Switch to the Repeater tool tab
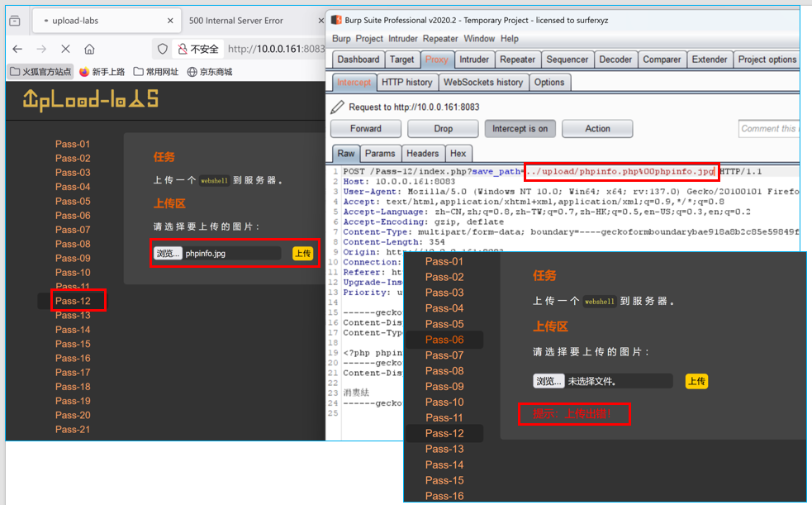 [517, 60]
